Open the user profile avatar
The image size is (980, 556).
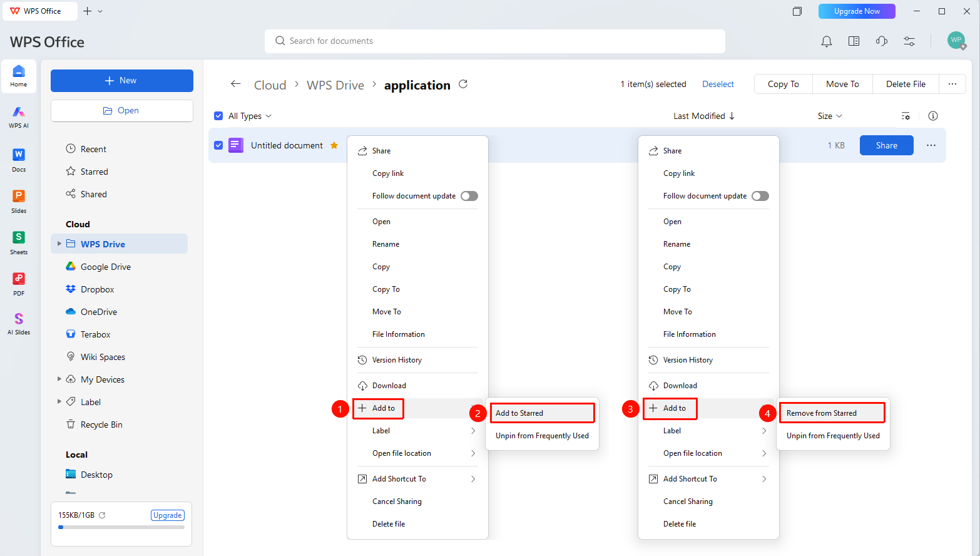(956, 40)
